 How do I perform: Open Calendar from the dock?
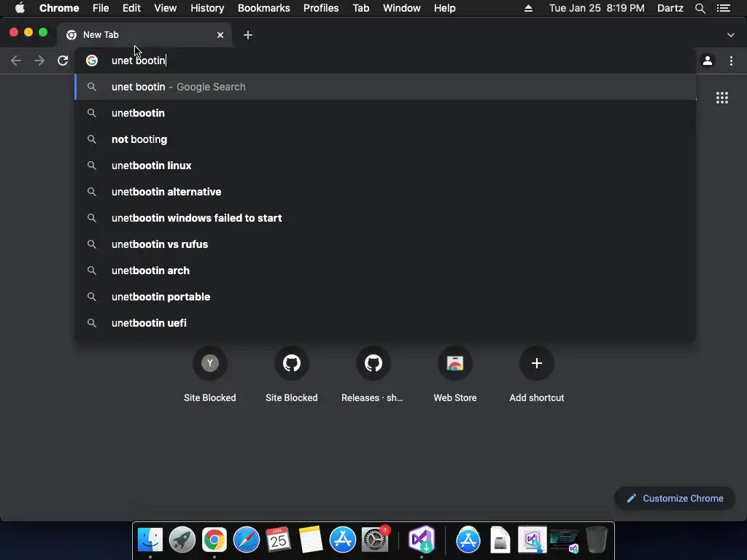click(x=278, y=540)
